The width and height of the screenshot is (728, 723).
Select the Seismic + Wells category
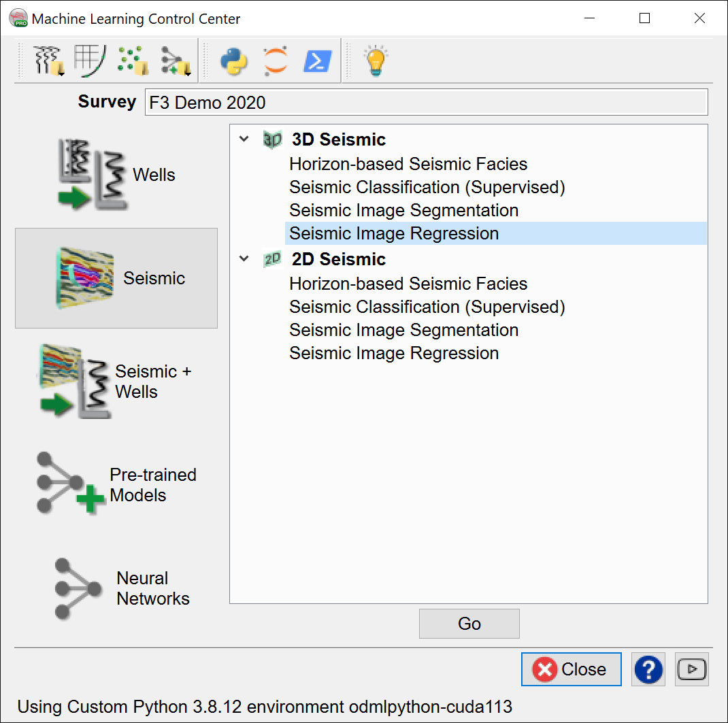click(116, 382)
